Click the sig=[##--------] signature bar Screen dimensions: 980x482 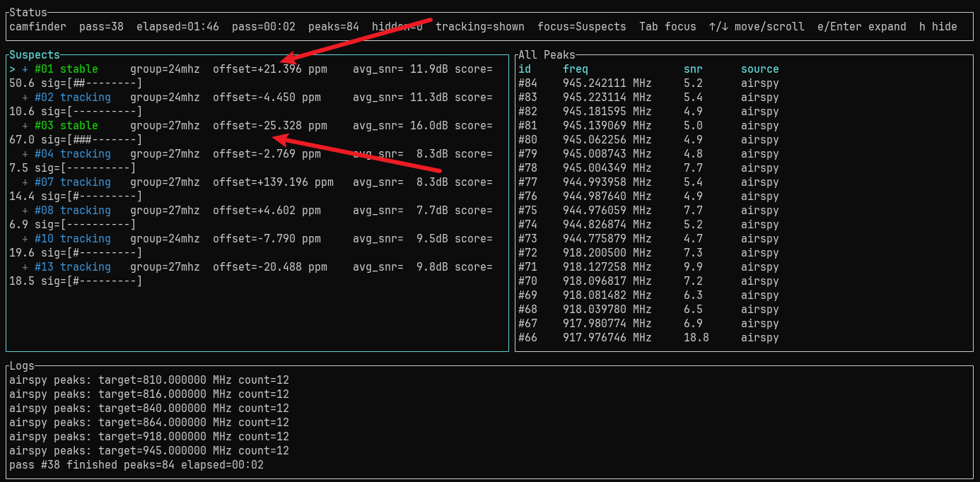coord(92,83)
